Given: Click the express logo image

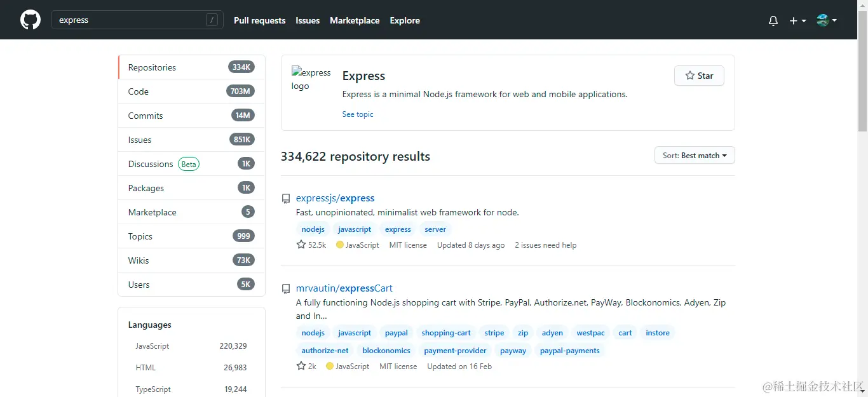Looking at the screenshot, I should coord(311,79).
